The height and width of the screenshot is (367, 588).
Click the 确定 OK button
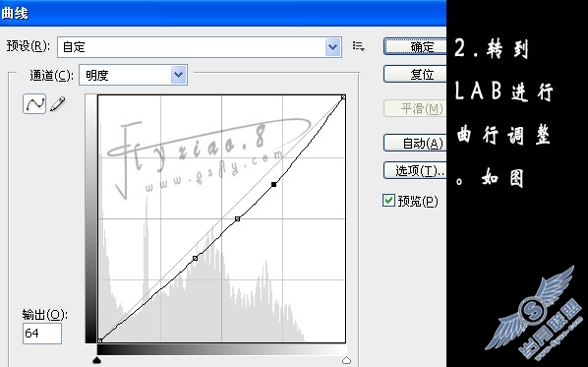pyautogui.click(x=416, y=47)
